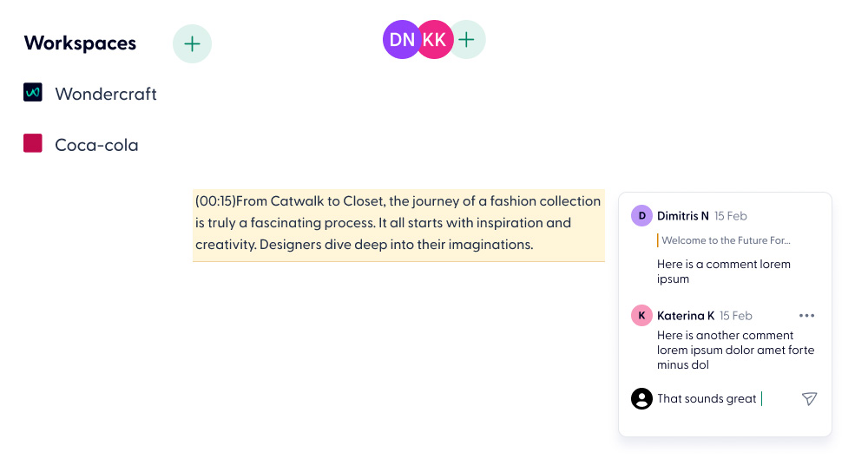Viewport: 868px width, 472px height.
Task: Click the red Coca-cola color square
Action: coord(33,143)
